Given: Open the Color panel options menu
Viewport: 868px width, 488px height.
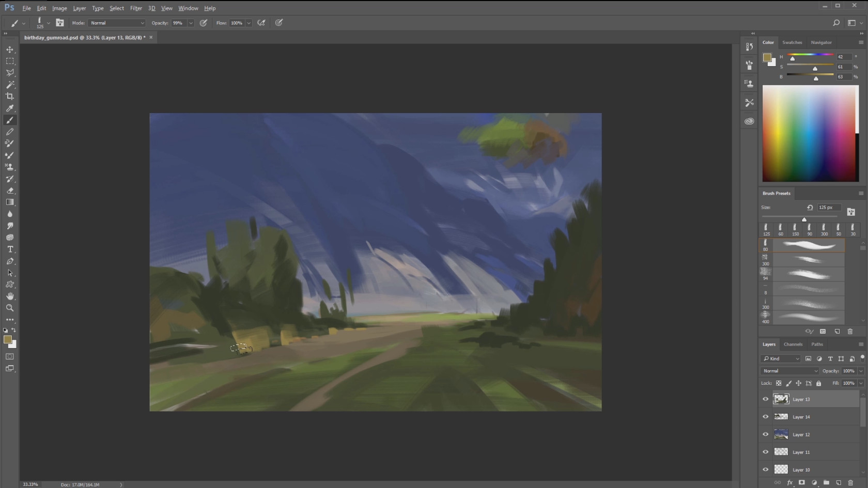Looking at the screenshot, I should pyautogui.click(x=861, y=42).
